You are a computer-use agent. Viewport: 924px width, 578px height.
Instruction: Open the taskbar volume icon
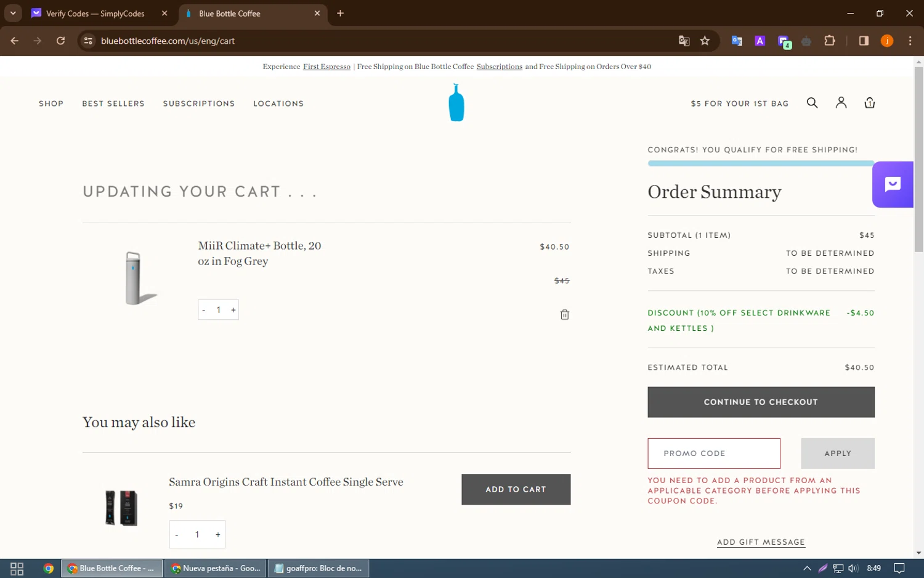tap(853, 568)
